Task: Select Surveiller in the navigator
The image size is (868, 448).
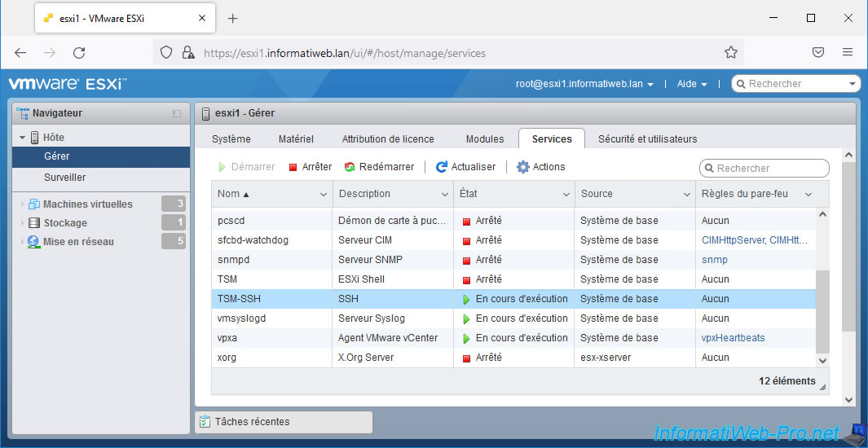Action: pyautogui.click(x=64, y=178)
